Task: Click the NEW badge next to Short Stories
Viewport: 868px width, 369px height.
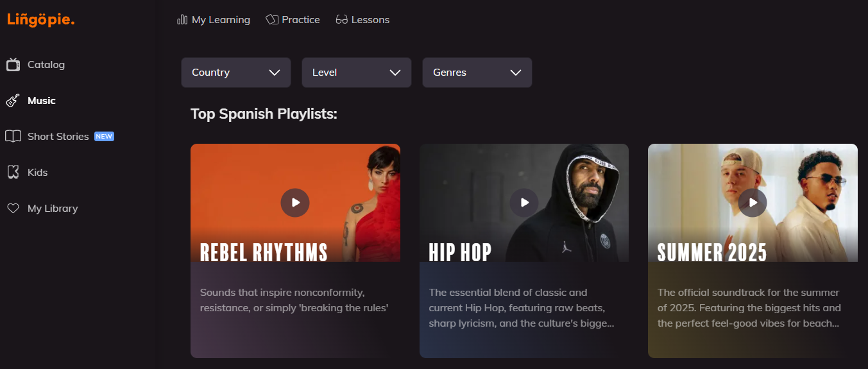Action: (104, 136)
